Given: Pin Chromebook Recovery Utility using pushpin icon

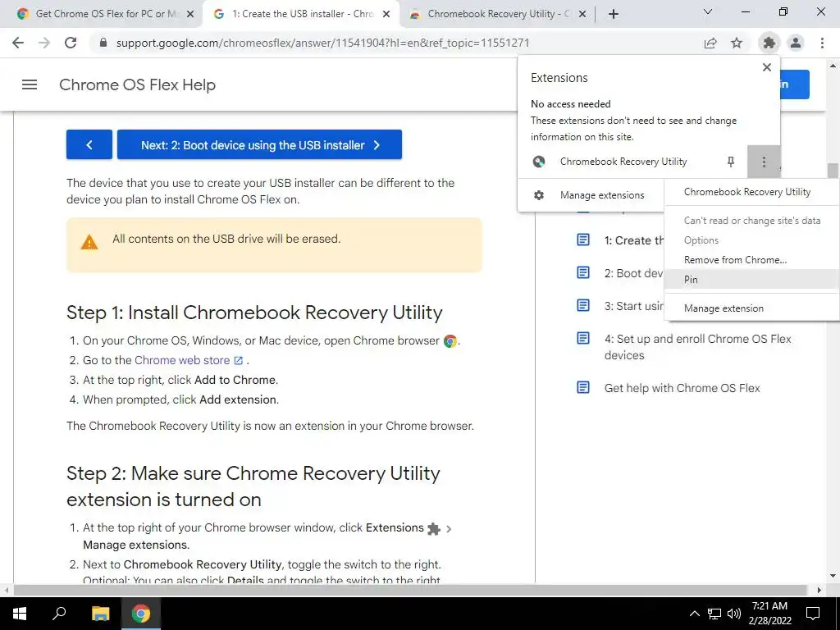Looking at the screenshot, I should point(731,162).
